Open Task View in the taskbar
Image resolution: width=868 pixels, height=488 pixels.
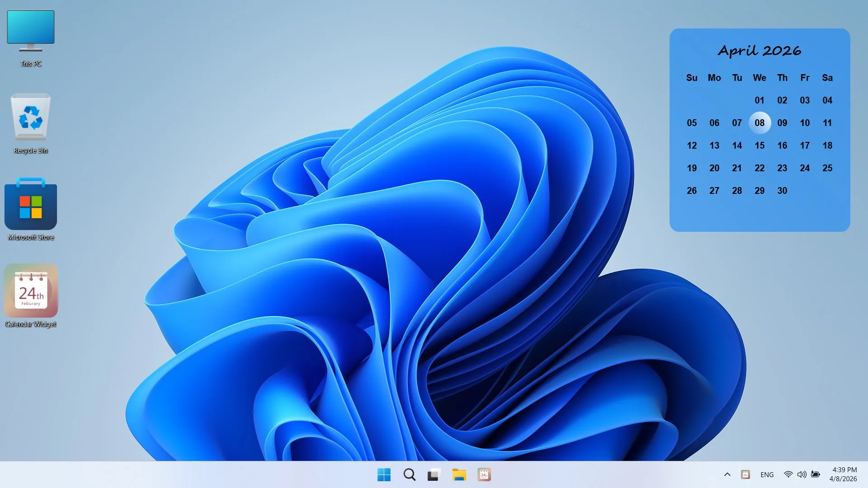(x=434, y=474)
